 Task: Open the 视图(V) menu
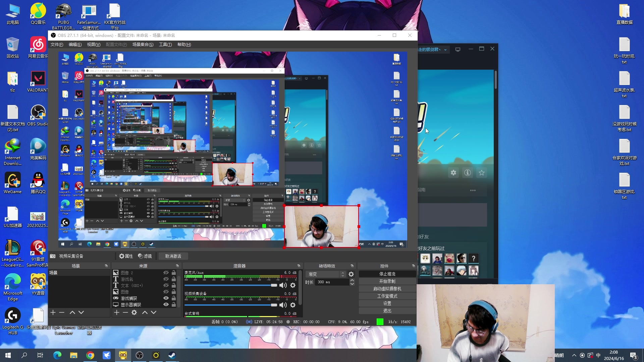point(94,45)
